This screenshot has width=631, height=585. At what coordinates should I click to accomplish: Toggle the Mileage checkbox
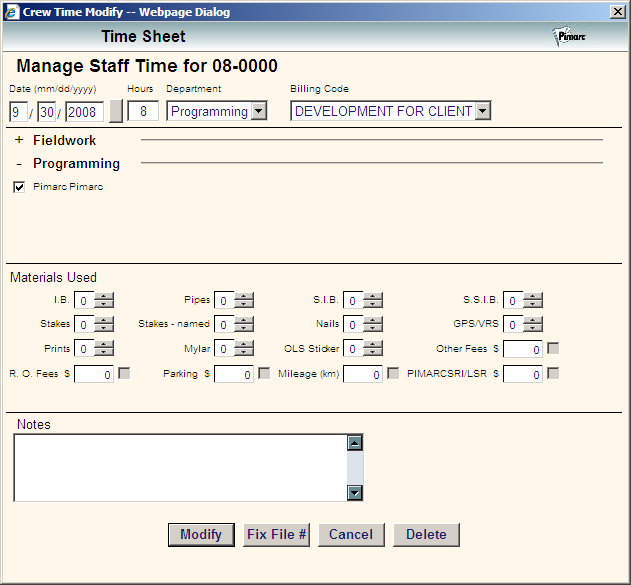tap(393, 373)
